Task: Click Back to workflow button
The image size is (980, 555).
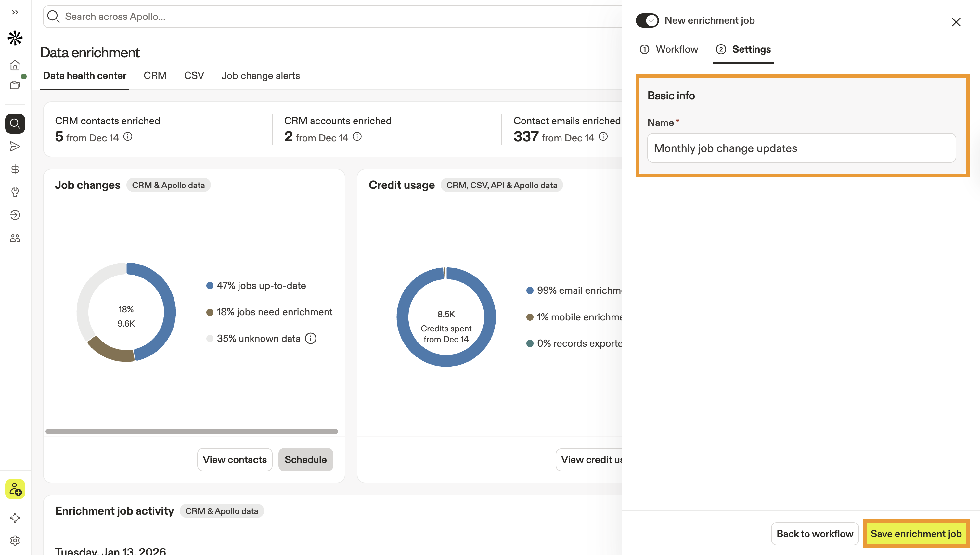Action: pos(815,533)
